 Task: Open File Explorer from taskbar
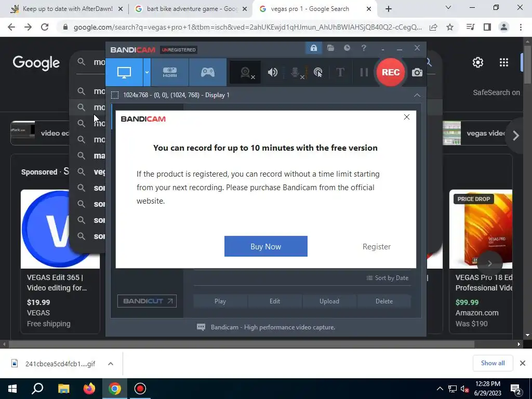[x=63, y=389]
